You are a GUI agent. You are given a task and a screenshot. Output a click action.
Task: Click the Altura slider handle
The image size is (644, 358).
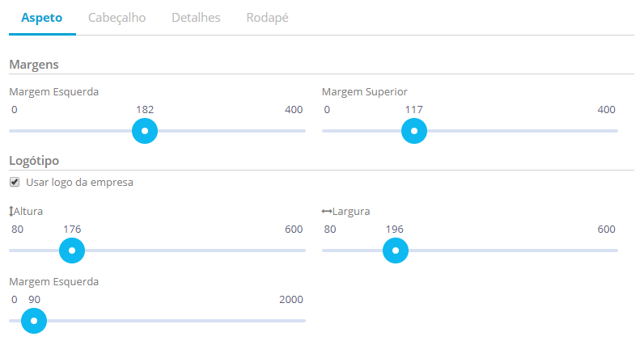[x=72, y=251]
